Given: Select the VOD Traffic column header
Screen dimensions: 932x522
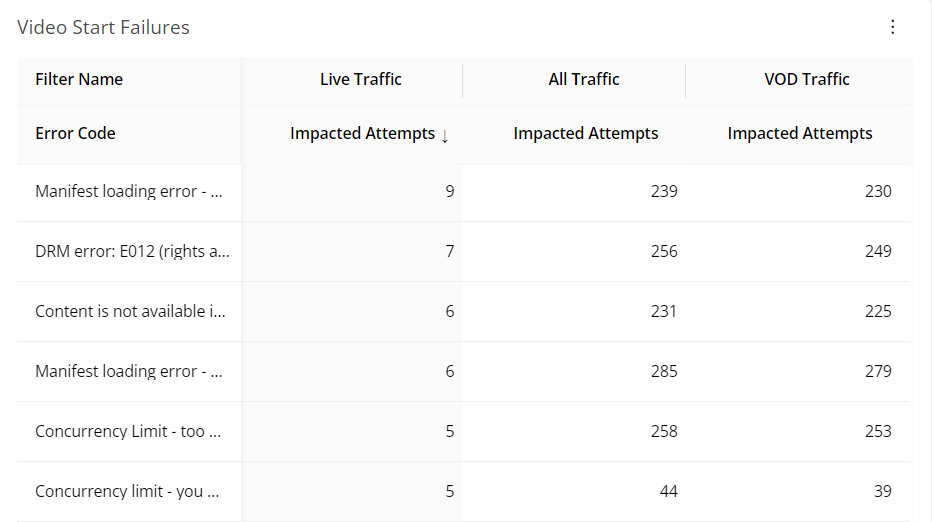Looking at the screenshot, I should [x=807, y=79].
